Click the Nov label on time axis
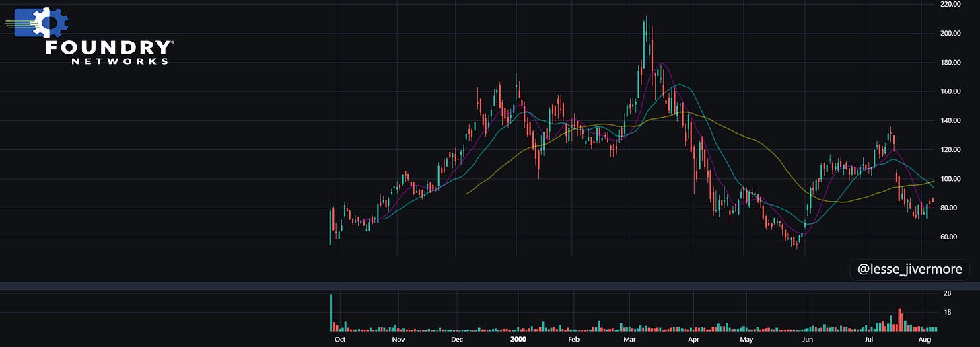This screenshot has height=347, width=980. pyautogui.click(x=398, y=340)
